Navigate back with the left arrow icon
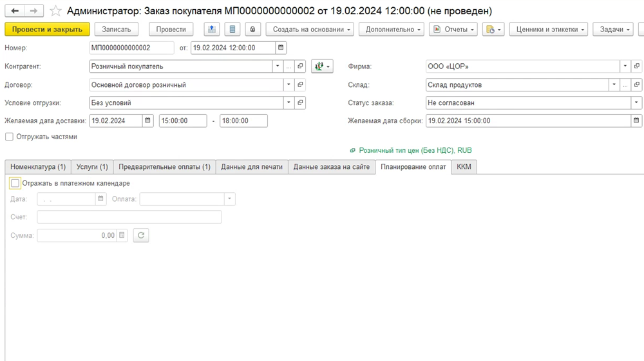The image size is (644, 361). (x=15, y=11)
